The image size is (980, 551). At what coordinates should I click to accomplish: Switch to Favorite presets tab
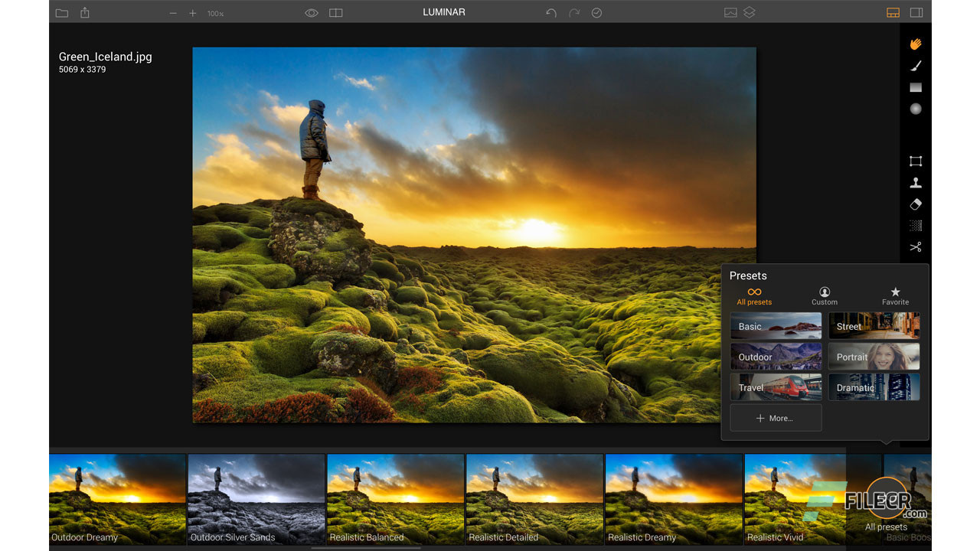895,297
